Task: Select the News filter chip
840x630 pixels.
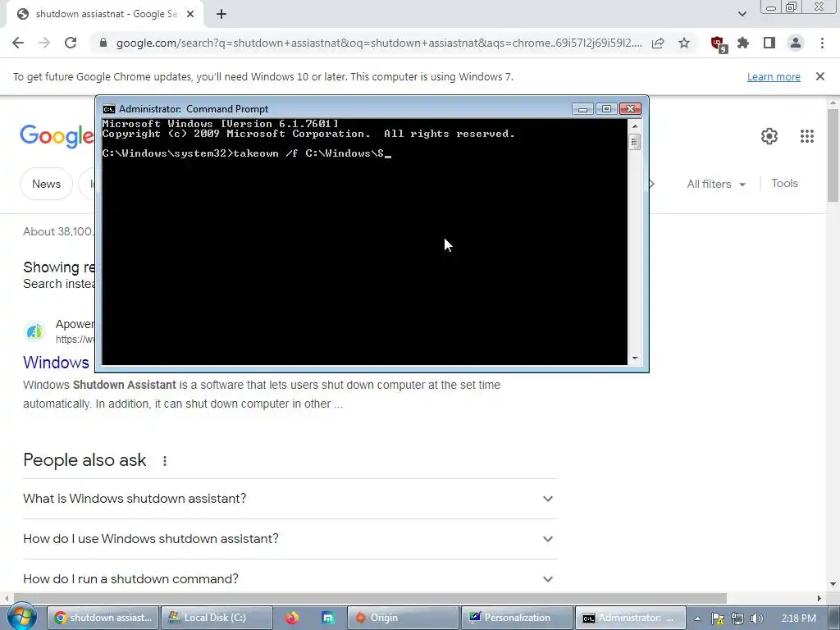Action: [x=46, y=184]
